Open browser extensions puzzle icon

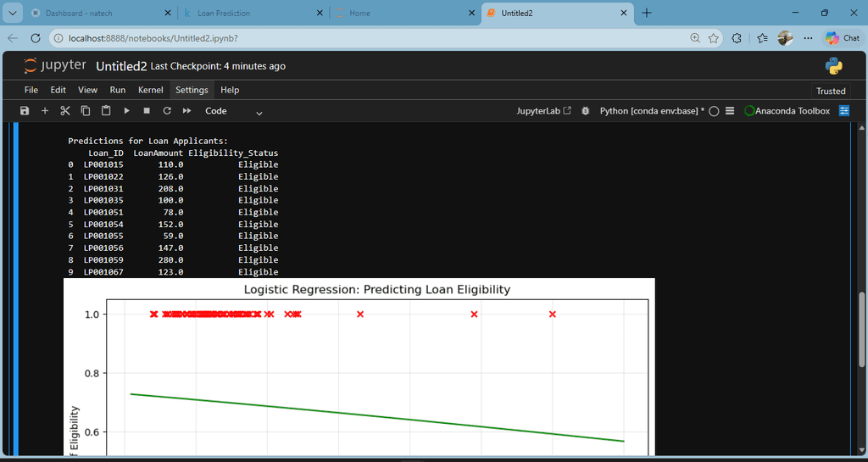pos(737,38)
